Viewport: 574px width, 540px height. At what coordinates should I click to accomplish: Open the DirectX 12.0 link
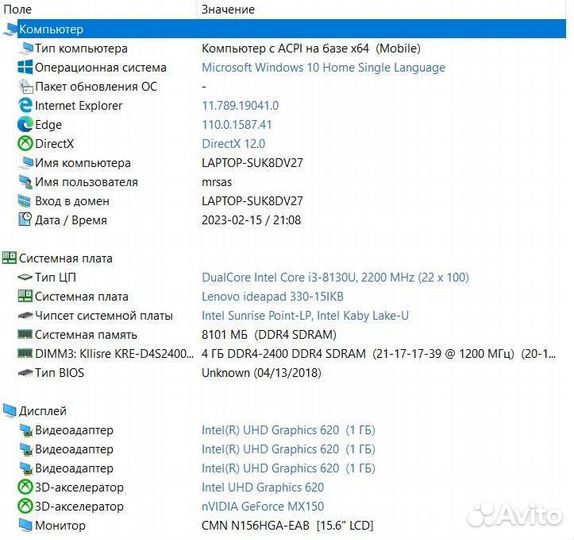coord(234,144)
